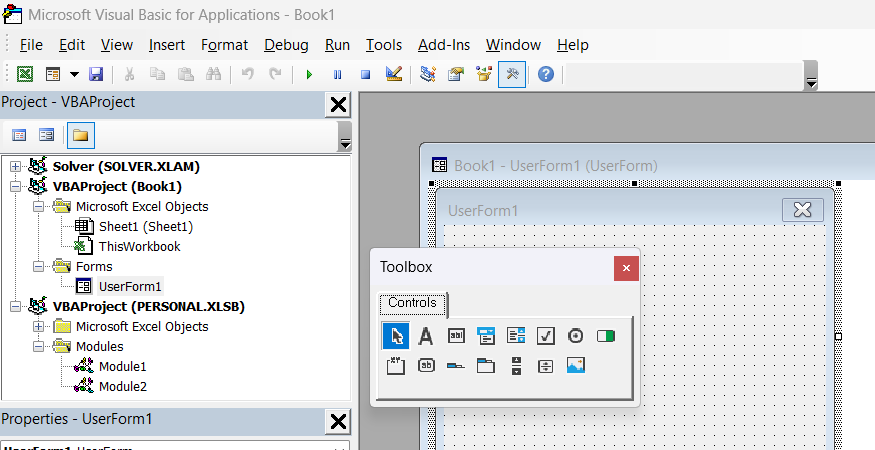Open the Tools menu
Image resolution: width=875 pixels, height=450 pixels.
tap(384, 45)
